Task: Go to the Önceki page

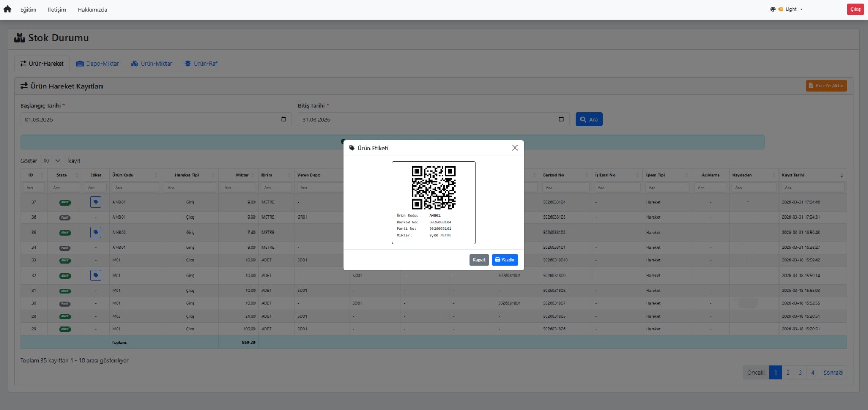Action: click(756, 373)
